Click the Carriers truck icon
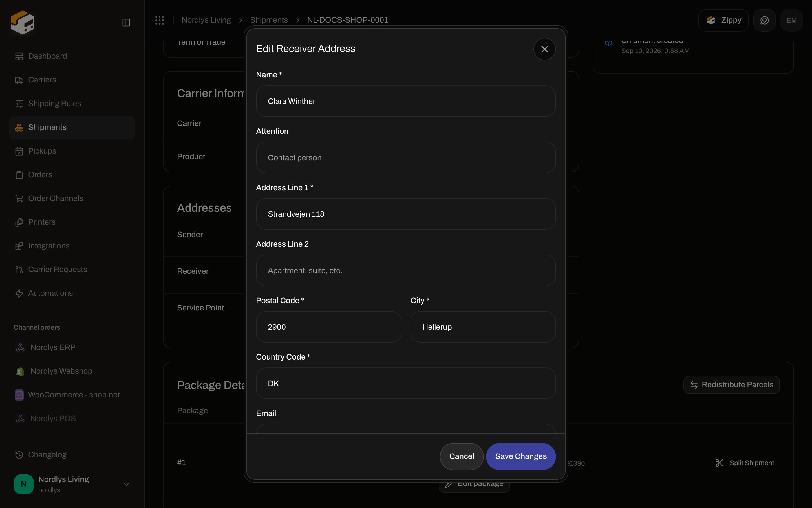 pos(19,80)
